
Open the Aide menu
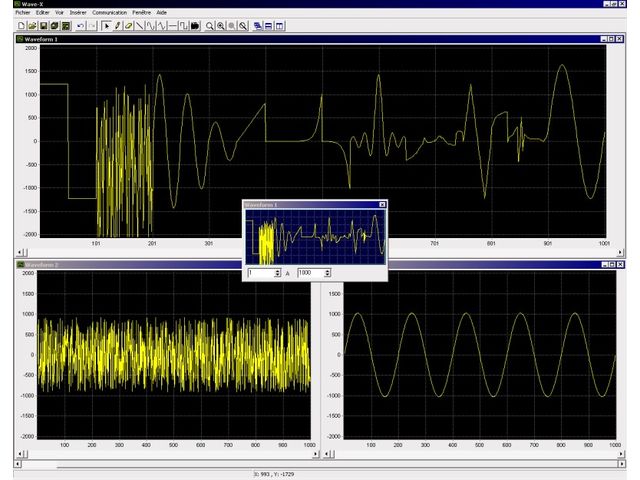[x=162, y=13]
